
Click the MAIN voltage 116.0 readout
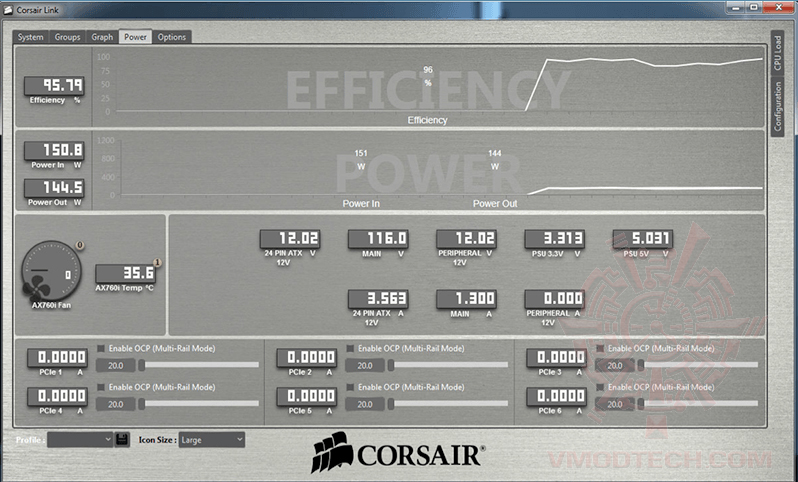point(378,239)
